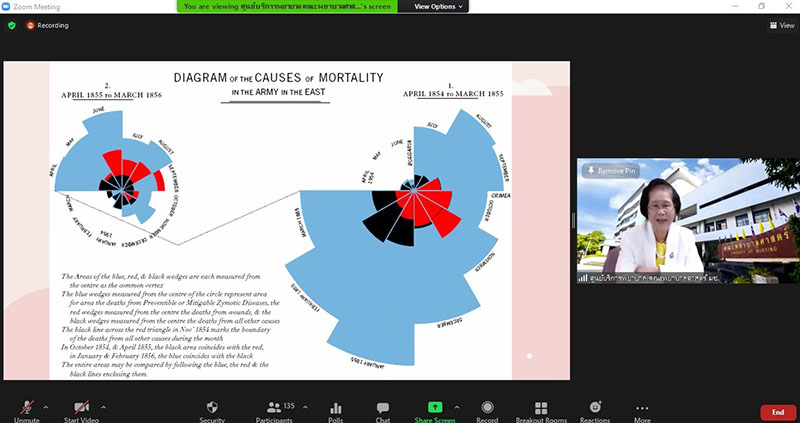The image size is (800, 423).
Task: Open the Participants panel
Action: click(x=274, y=411)
